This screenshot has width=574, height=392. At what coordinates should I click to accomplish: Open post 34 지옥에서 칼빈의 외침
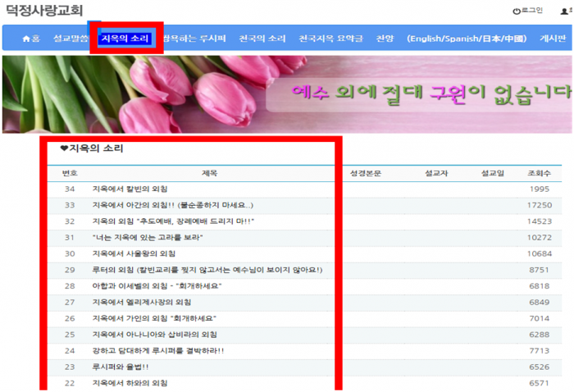[x=134, y=189]
